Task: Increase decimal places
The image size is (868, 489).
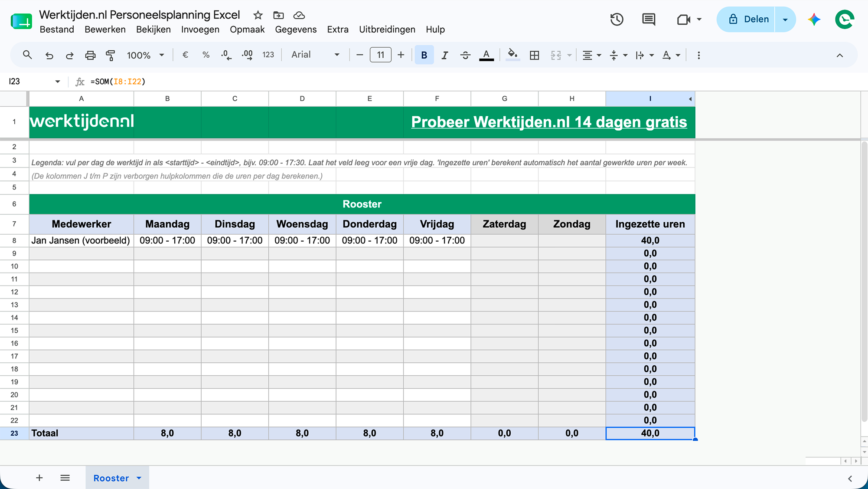Action: tap(247, 55)
